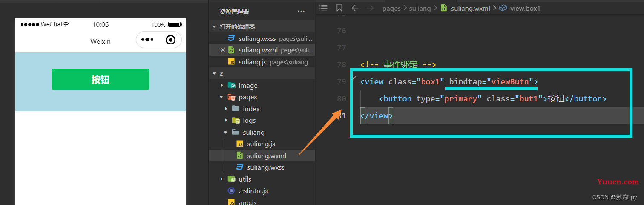Open the simulator capsule three-dots menu
The width and height of the screenshot is (644, 205).
click(147, 40)
